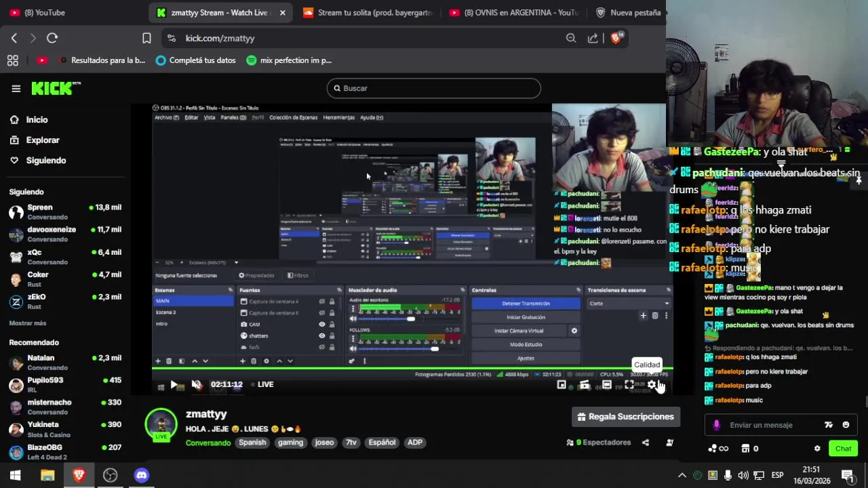Go back in the browser
Screen dimensions: 868x488
pyautogui.click(x=14, y=38)
